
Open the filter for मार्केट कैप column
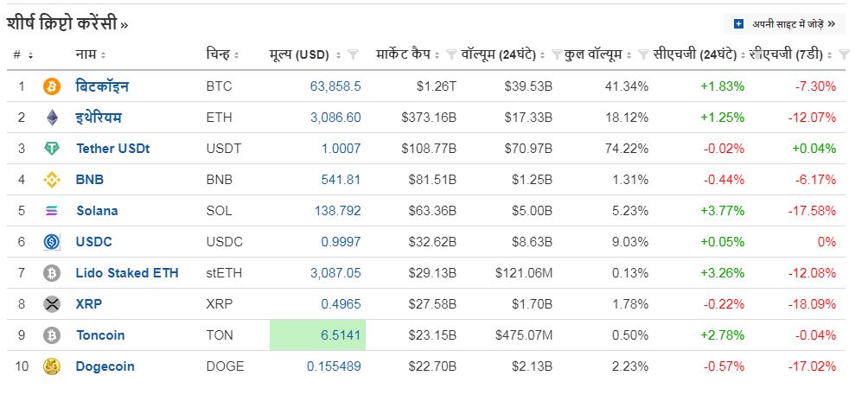451,54
